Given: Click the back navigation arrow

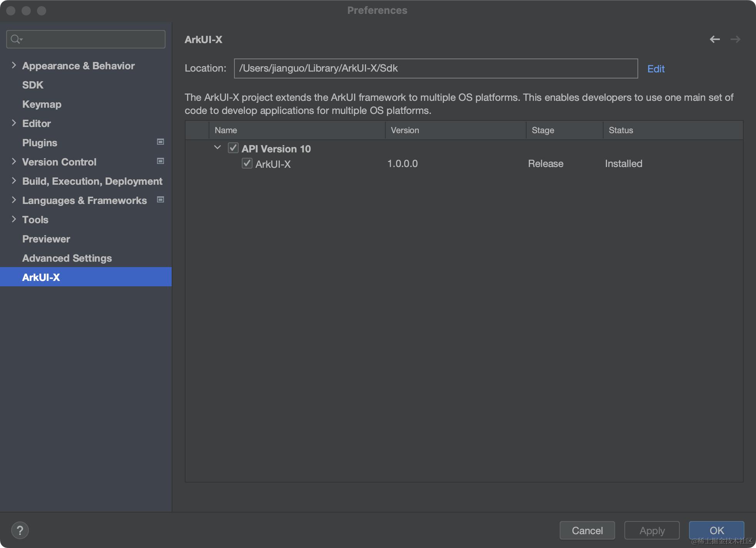Looking at the screenshot, I should 714,39.
